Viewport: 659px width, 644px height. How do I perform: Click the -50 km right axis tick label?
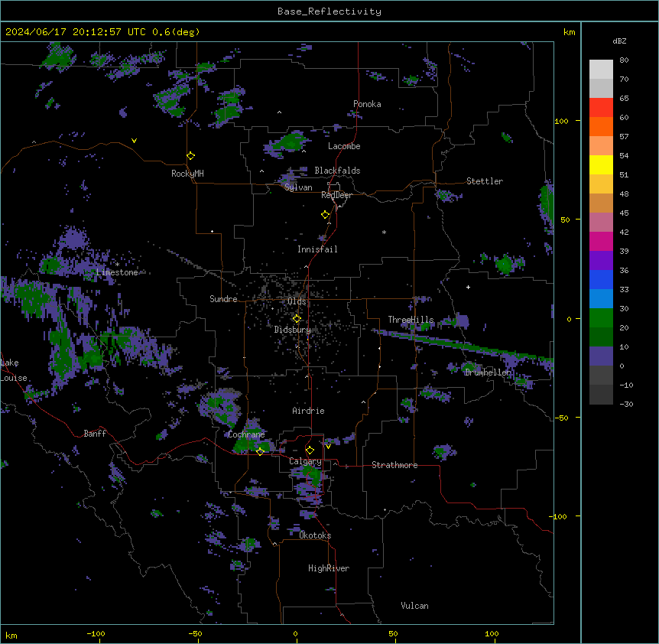(x=561, y=418)
